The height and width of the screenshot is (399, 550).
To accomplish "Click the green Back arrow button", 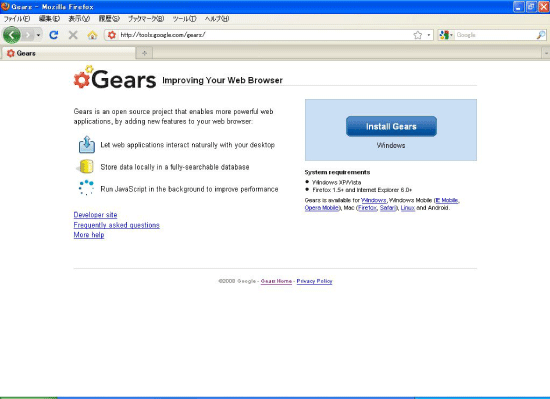I will point(11,35).
